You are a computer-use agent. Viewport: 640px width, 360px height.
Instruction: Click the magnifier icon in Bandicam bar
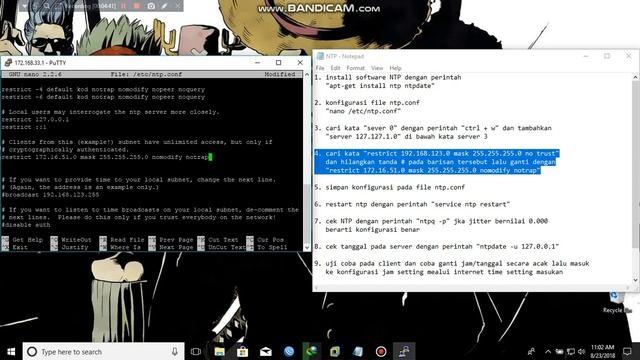click(x=47, y=6)
